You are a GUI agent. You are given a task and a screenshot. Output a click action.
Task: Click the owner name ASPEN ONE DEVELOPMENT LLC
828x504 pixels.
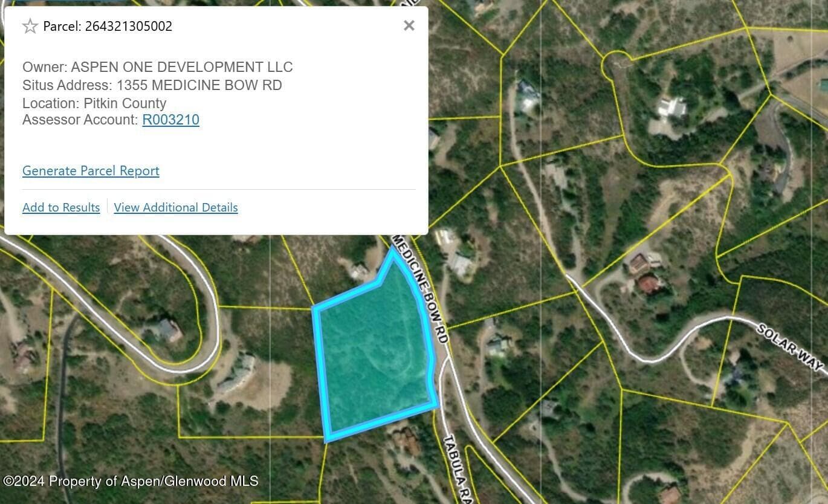pos(182,67)
